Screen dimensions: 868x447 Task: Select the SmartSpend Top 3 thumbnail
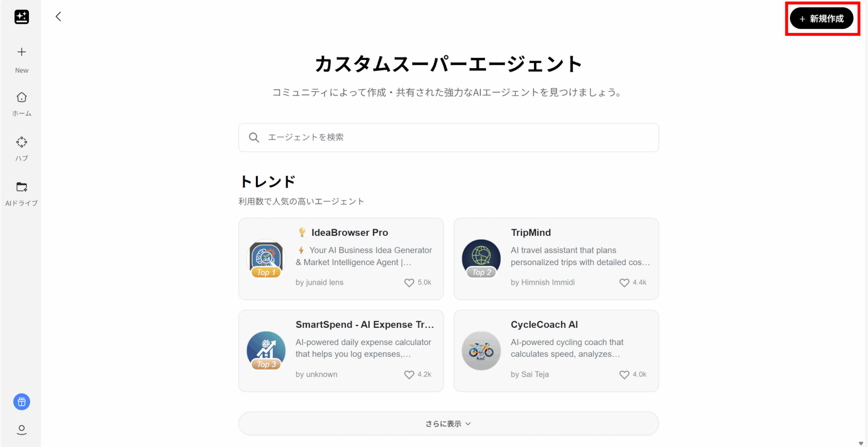coord(266,351)
